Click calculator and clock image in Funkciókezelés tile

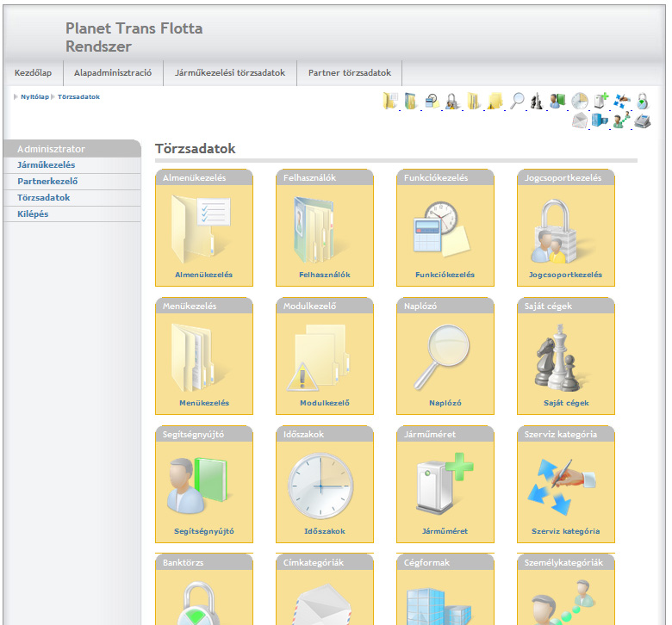pyautogui.click(x=441, y=229)
